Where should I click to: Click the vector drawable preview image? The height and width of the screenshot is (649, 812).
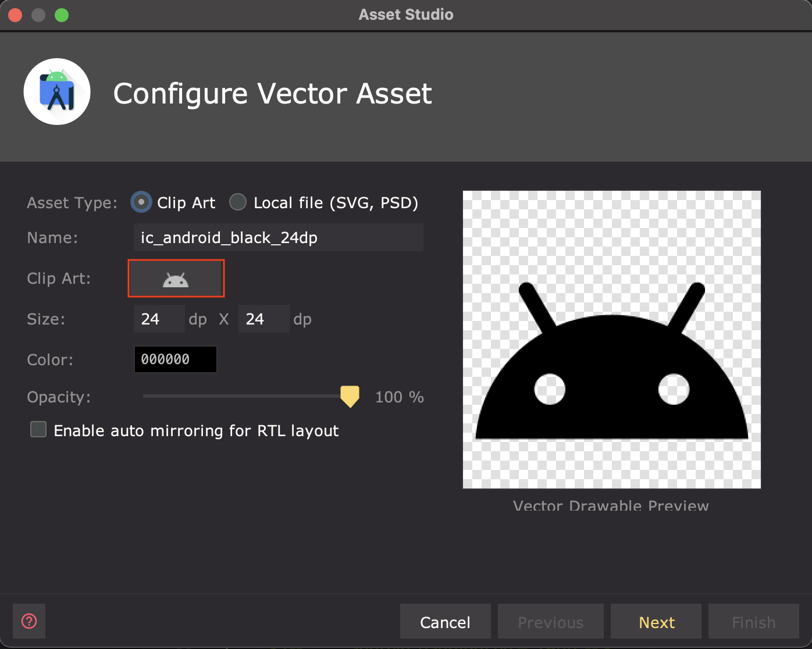pos(612,340)
